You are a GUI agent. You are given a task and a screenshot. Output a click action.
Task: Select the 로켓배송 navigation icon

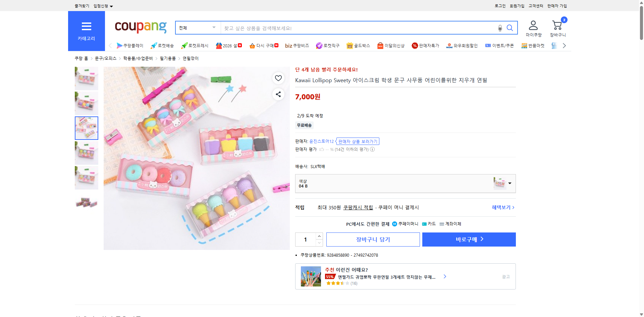[154, 46]
